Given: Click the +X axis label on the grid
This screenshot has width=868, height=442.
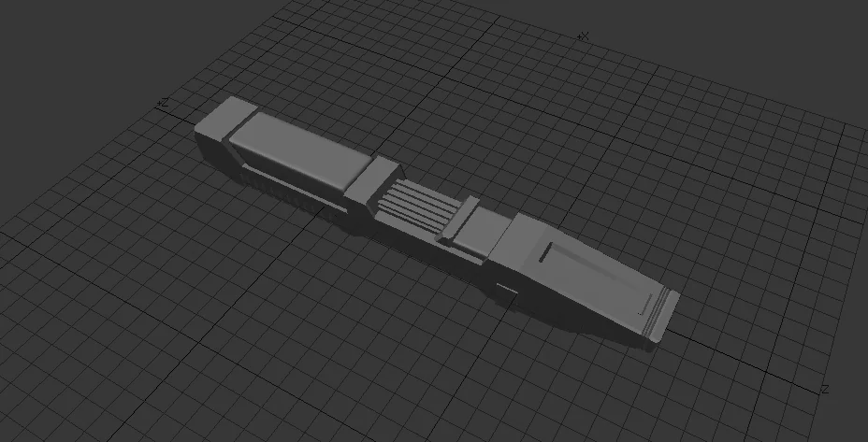Looking at the screenshot, I should [583, 36].
